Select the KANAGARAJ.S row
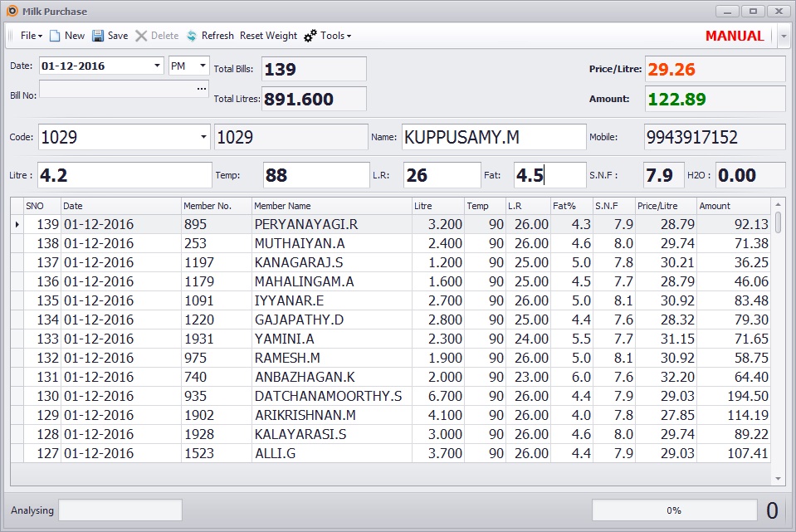Viewport: 796px width, 532px height. tap(390, 262)
